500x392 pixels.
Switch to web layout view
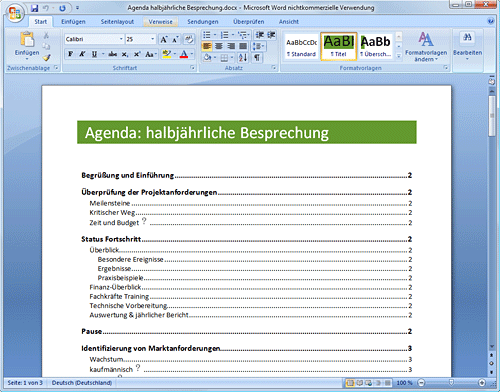click(x=369, y=383)
